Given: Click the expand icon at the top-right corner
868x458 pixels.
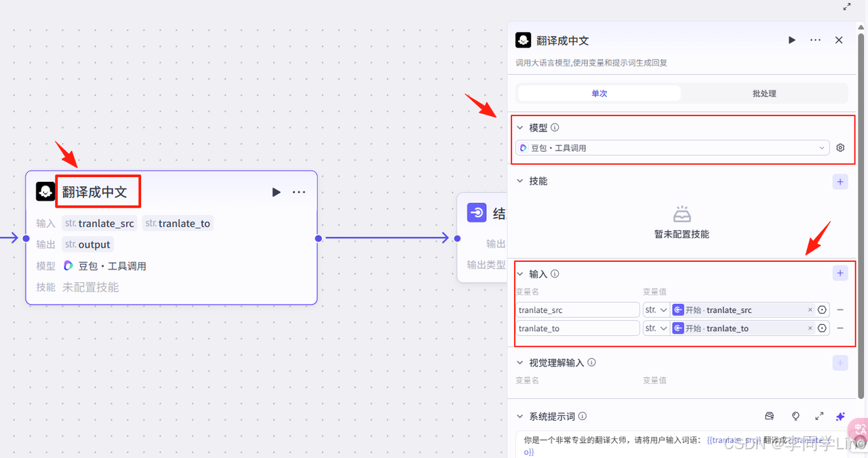Looking at the screenshot, I should click(x=847, y=6).
